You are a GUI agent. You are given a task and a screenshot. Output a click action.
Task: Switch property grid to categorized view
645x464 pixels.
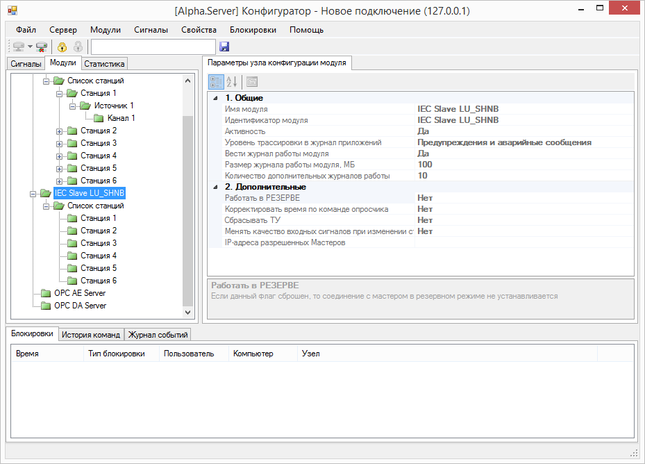coord(216,81)
